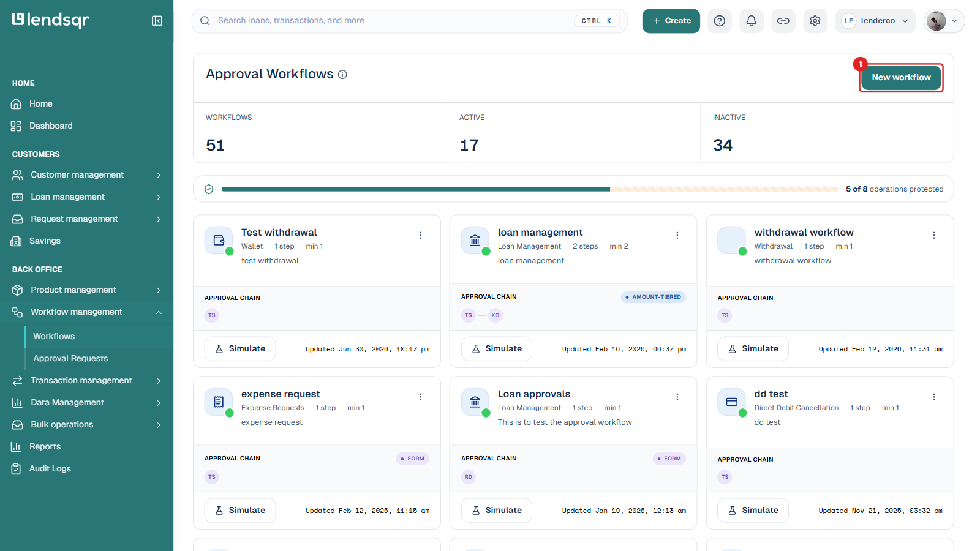
Task: Expand Product management menu
Action: click(86, 290)
